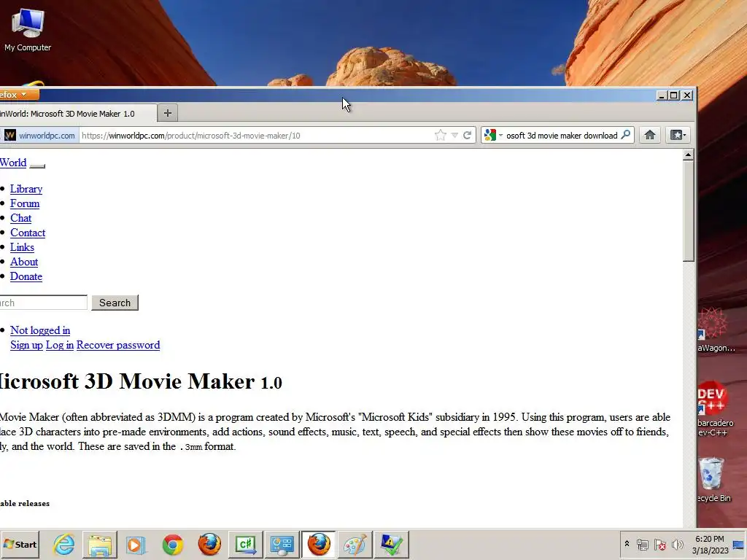Reload the page with the refresh icon
This screenshot has height=560, width=747.
[x=468, y=135]
